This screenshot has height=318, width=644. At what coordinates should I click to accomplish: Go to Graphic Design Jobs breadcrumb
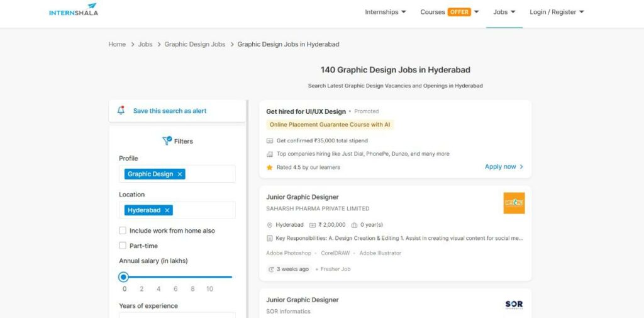pyautogui.click(x=195, y=44)
